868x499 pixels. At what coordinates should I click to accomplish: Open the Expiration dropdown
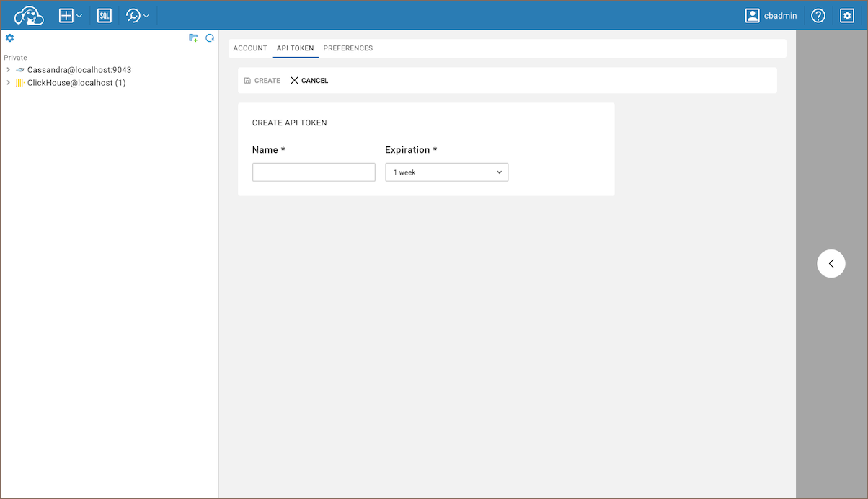pos(446,172)
